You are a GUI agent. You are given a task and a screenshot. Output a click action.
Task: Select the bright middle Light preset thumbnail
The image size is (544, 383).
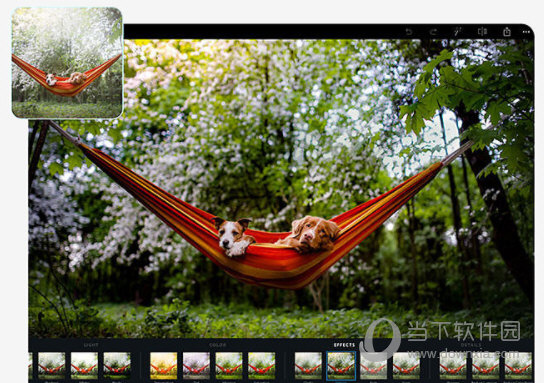pos(84,366)
